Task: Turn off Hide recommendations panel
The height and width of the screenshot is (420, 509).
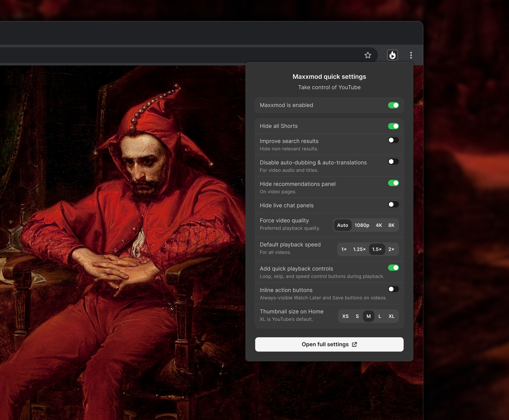Action: click(x=394, y=183)
